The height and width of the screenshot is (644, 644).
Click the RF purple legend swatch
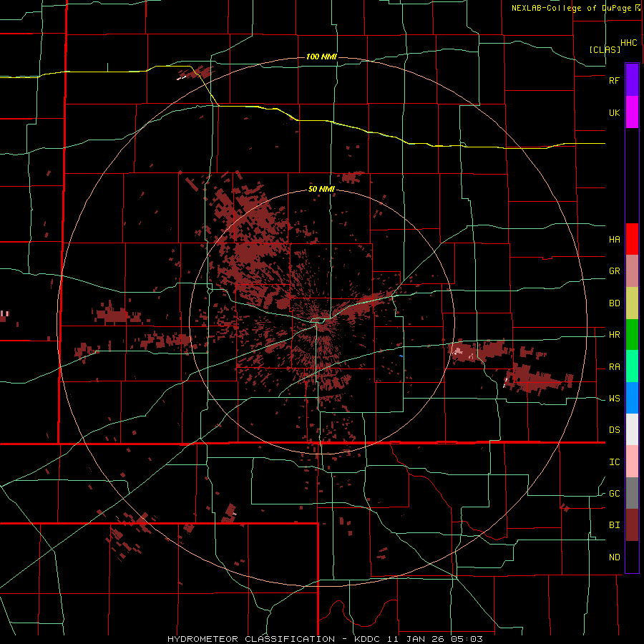[632, 80]
